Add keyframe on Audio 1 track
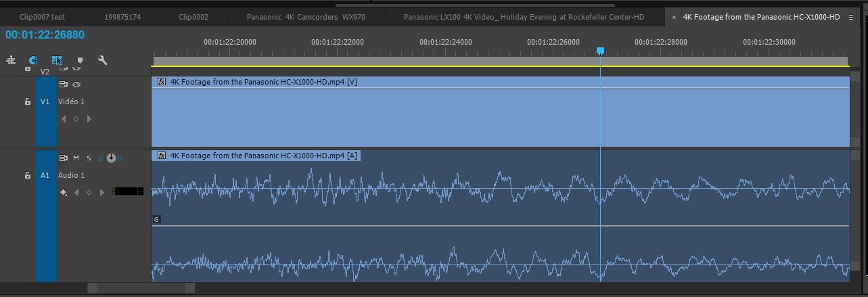The width and height of the screenshot is (868, 297). pos(89,192)
